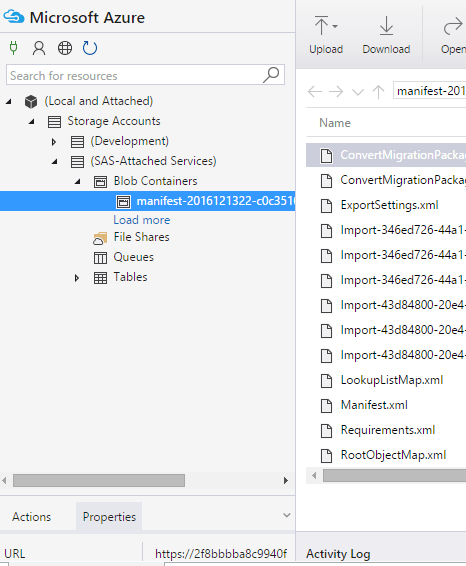Click the tree scrollbar right arrow
The height and width of the screenshot is (566, 466).
(286, 480)
